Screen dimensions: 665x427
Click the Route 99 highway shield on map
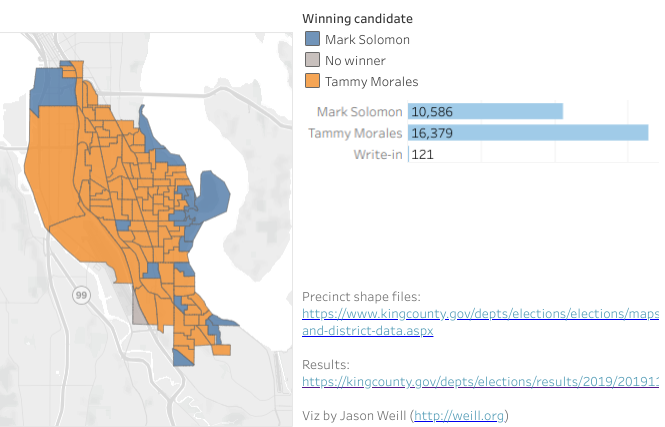(78, 294)
